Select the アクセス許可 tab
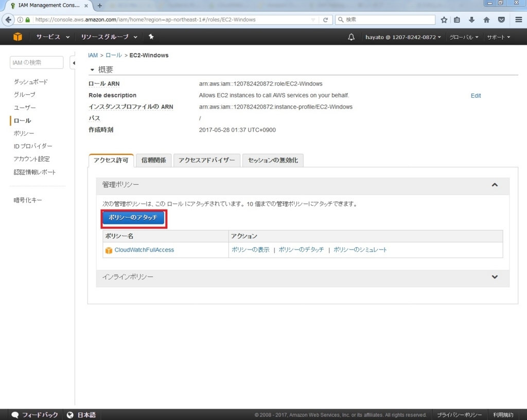 [111, 160]
